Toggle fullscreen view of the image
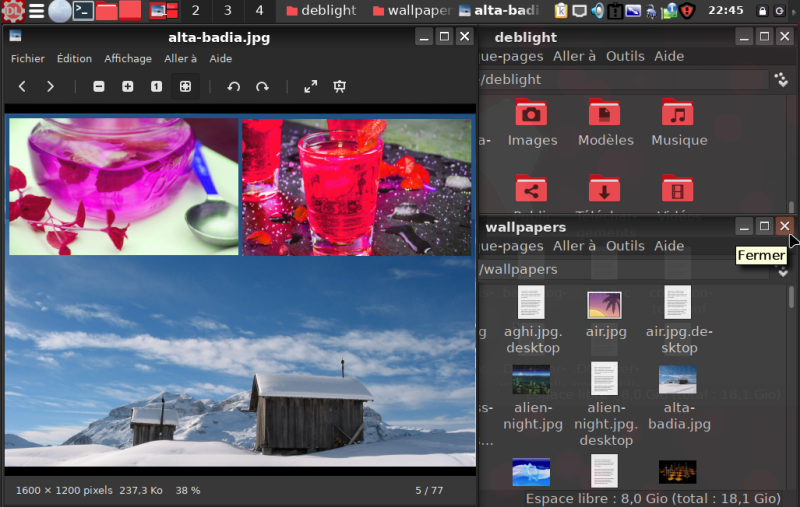Image resolution: width=800 pixels, height=507 pixels. pyautogui.click(x=311, y=87)
